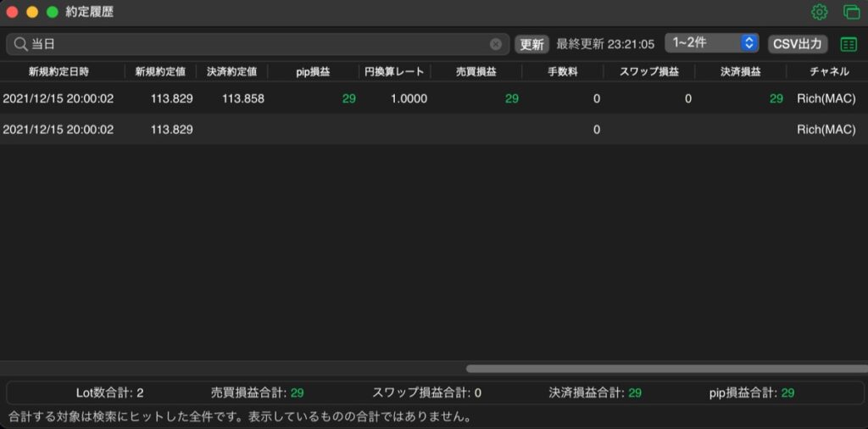Select the 113.858 settlement price cell

[243, 98]
